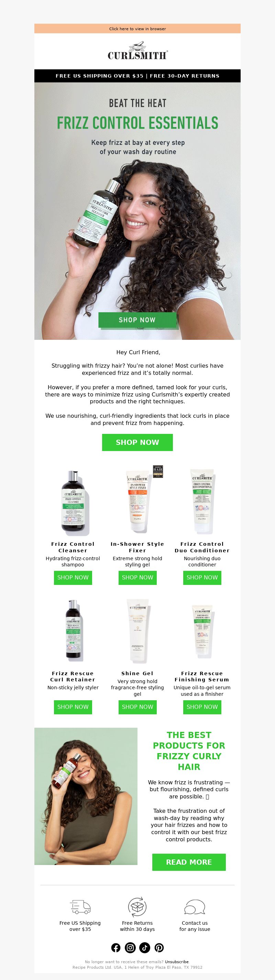The width and height of the screenshot is (275, 980).
Task: Shop the Shine Gel
Action: coord(137,707)
